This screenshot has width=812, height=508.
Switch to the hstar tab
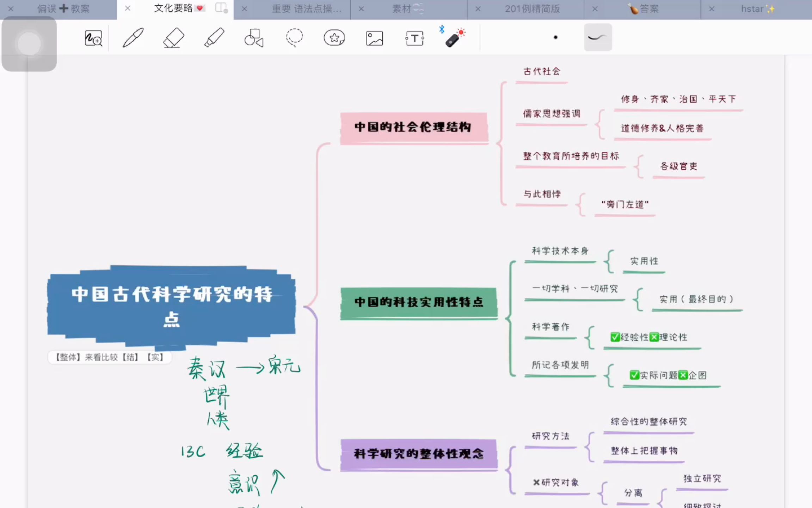pyautogui.click(x=758, y=9)
